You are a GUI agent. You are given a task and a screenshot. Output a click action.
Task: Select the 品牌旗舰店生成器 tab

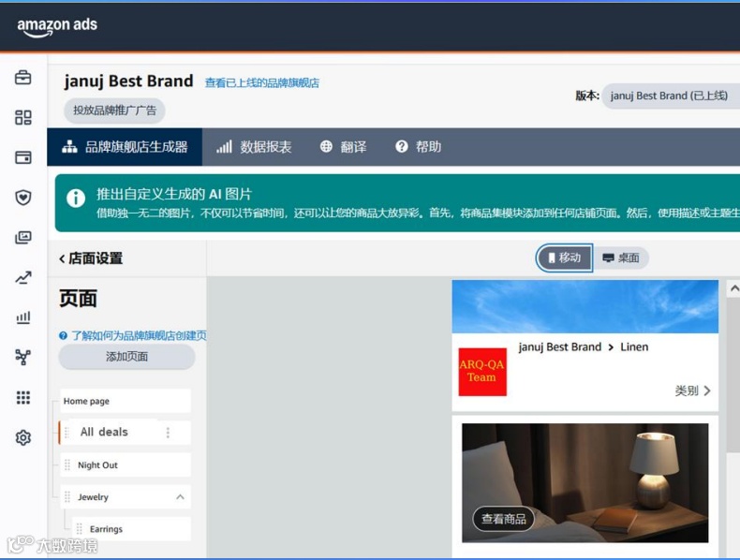point(125,147)
